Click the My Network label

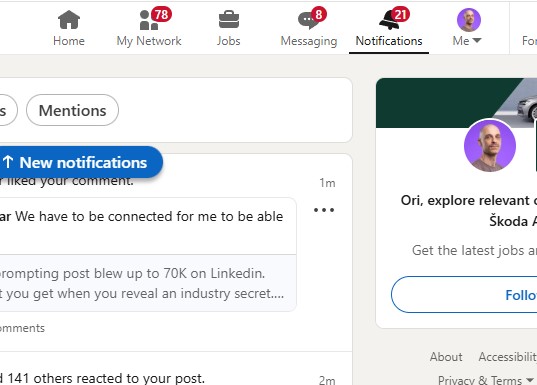(x=149, y=41)
